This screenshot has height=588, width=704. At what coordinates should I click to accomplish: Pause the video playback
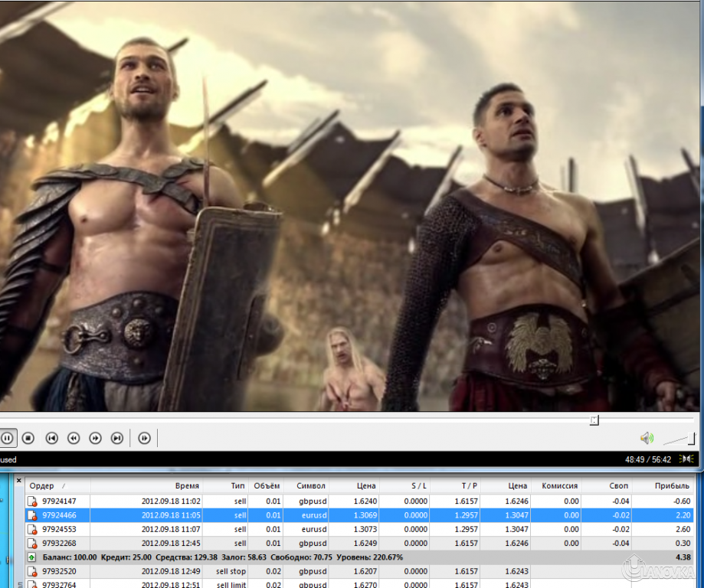click(7, 438)
